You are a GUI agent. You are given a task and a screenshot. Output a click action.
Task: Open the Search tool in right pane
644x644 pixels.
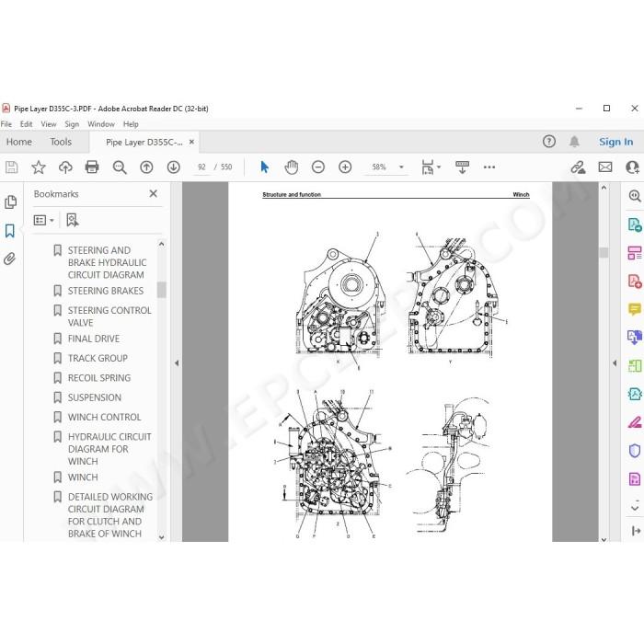635,196
